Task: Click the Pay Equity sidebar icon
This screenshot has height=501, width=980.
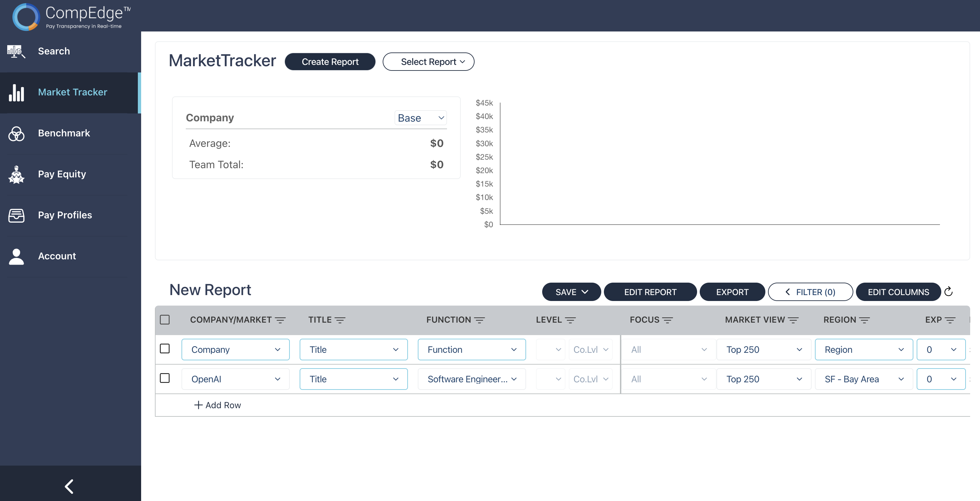Action: tap(16, 174)
